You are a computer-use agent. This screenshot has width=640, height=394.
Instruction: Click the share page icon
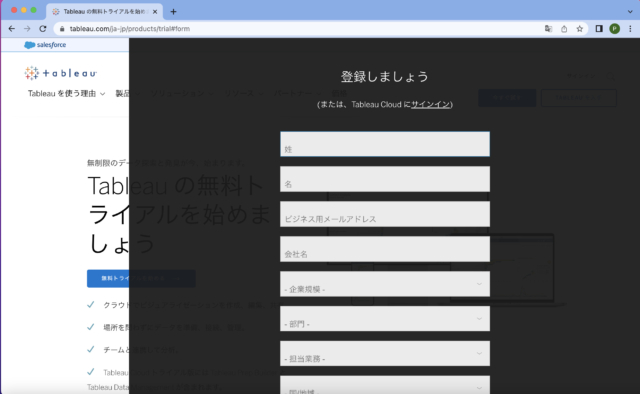click(x=564, y=29)
